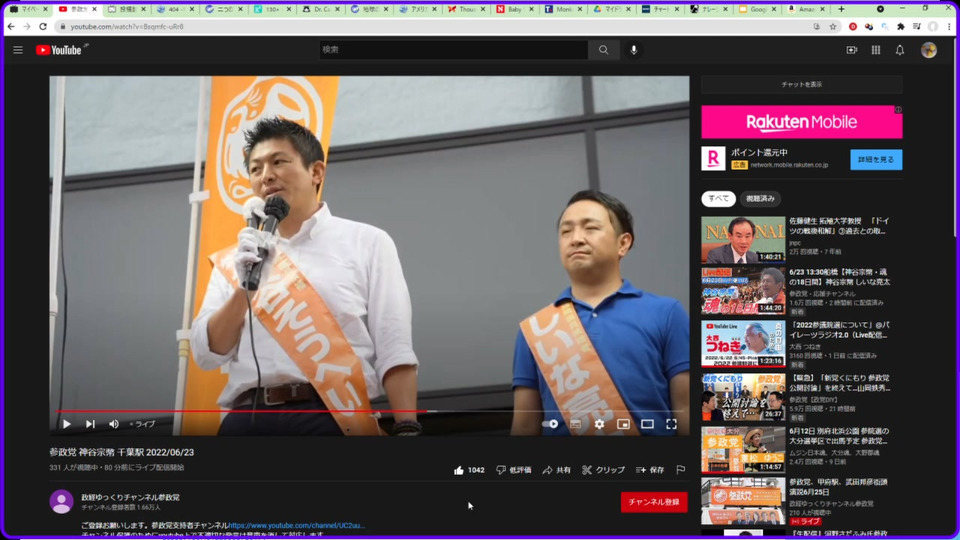Screen dimensions: 960x540
Task: Open the YouTube apps grid
Action: click(x=876, y=50)
